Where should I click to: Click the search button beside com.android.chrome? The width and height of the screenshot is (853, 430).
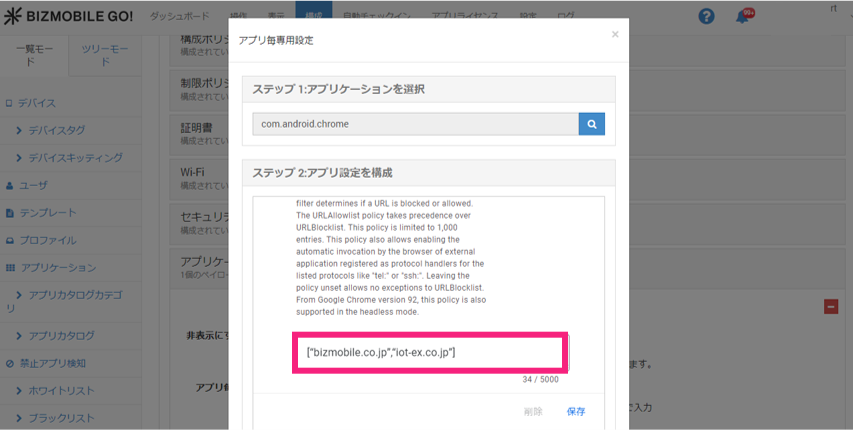pos(591,124)
